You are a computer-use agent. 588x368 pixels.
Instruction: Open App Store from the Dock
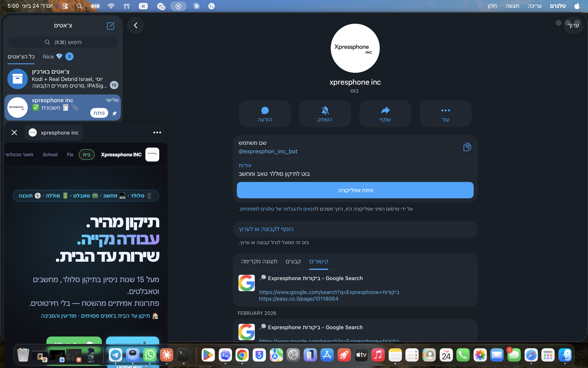click(327, 355)
